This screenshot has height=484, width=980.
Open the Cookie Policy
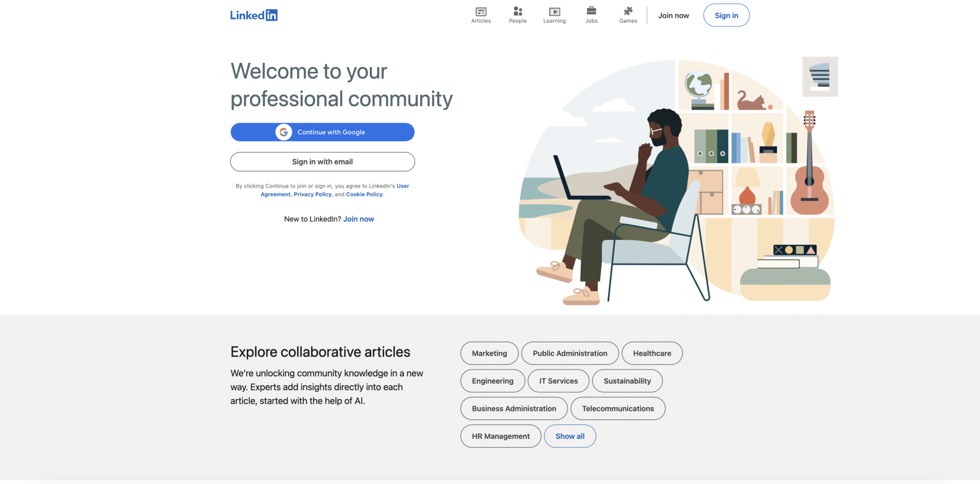(x=364, y=194)
